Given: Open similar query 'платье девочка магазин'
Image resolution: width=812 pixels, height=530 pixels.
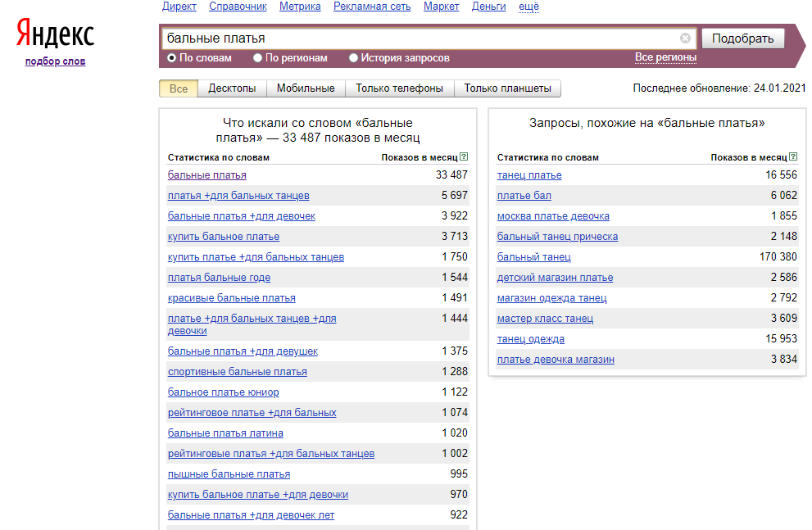Looking at the screenshot, I should [x=556, y=359].
